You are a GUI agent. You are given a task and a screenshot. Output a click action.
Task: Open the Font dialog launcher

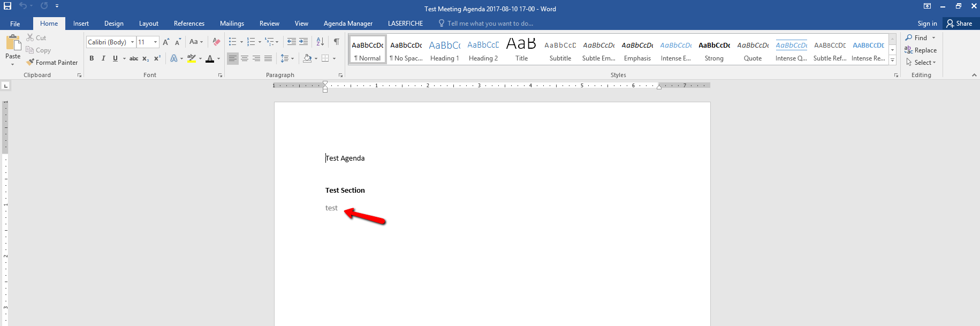pos(220,75)
